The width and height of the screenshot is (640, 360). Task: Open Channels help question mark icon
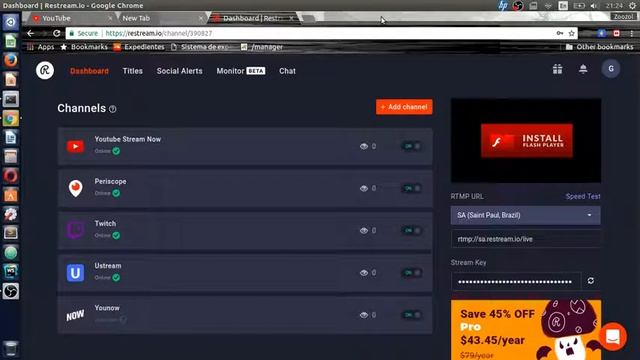pyautogui.click(x=113, y=109)
